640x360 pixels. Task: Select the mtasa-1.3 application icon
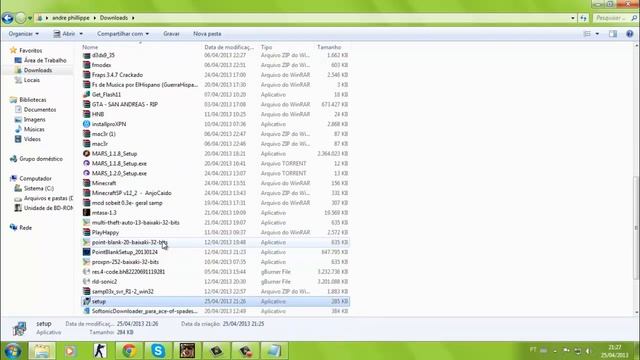[87, 212]
